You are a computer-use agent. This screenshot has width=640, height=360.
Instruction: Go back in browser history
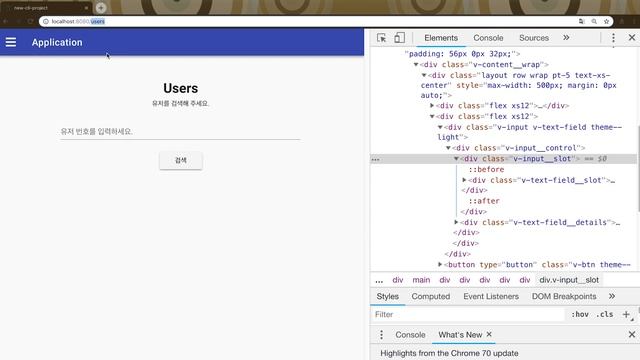point(6,21)
